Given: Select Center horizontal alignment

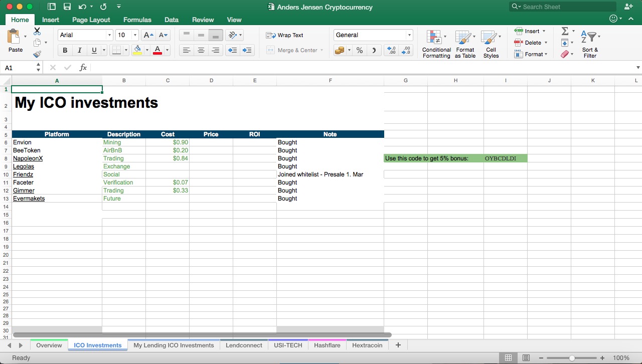Looking at the screenshot, I should [201, 50].
